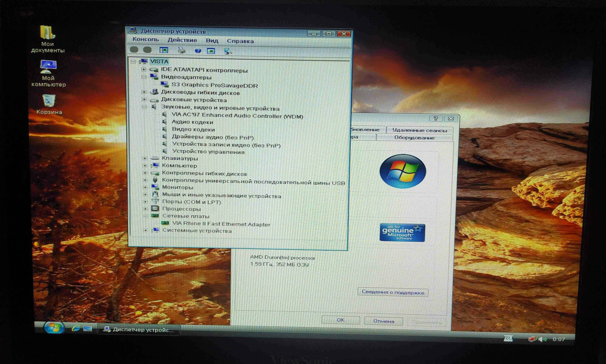Screen dimensions: 606x364
Task: Open Help via the blue question icon
Action: pyautogui.click(x=198, y=51)
